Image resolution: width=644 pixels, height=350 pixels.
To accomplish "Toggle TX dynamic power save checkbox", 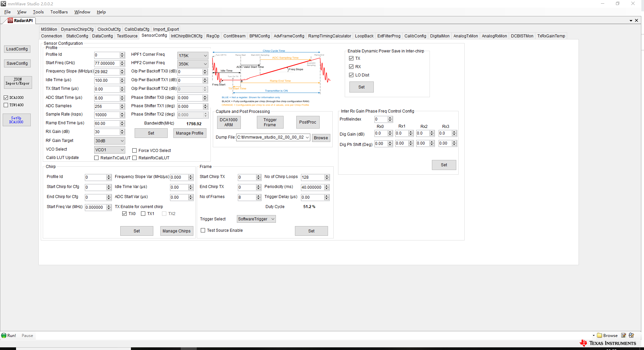I will [351, 58].
